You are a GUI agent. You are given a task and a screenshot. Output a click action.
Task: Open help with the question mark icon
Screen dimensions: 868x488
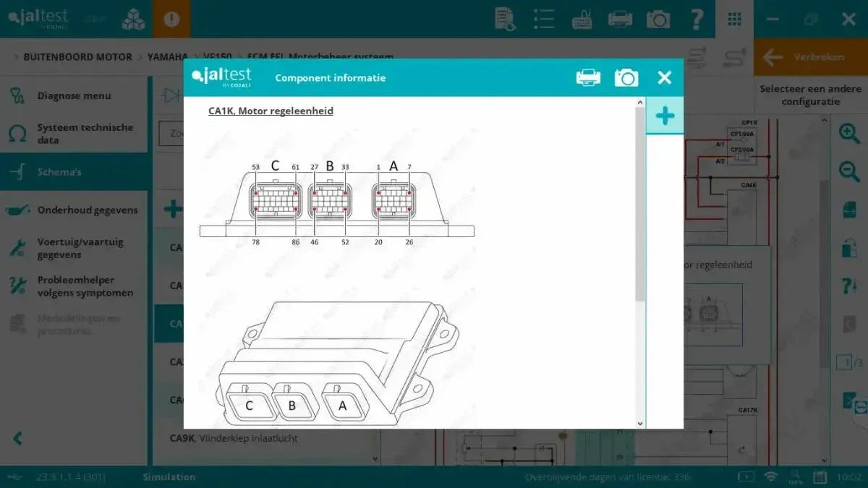point(697,19)
